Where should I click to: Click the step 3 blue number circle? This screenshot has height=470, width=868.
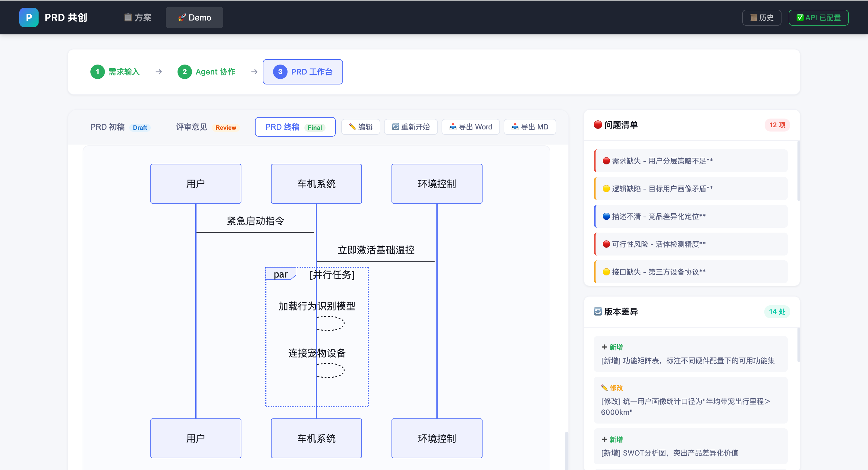pos(280,72)
